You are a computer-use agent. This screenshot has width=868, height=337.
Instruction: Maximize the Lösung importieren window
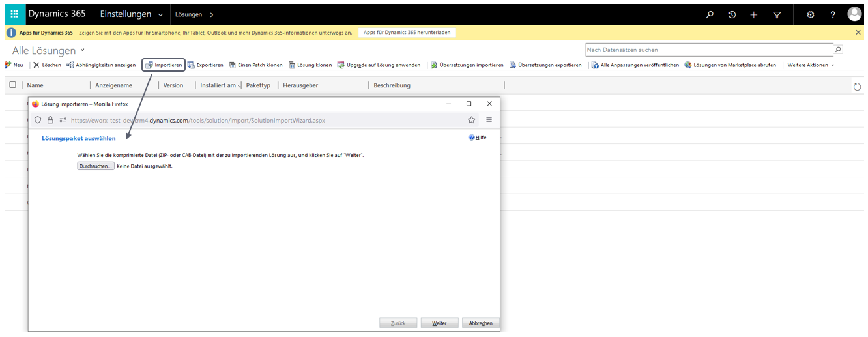click(x=469, y=104)
